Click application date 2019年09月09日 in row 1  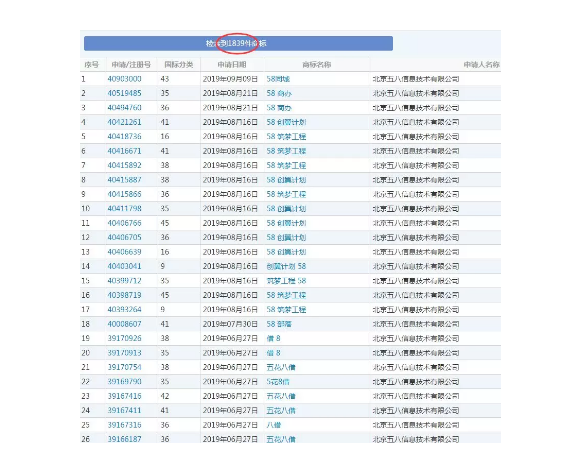(230, 79)
